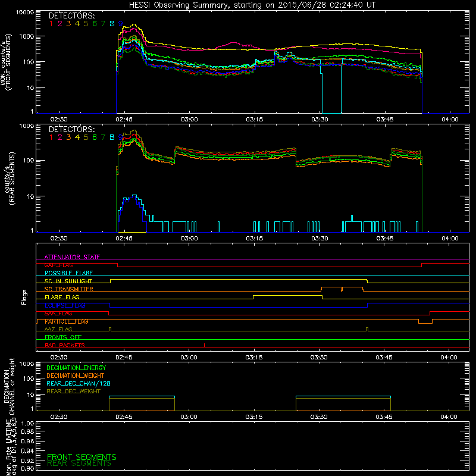Click the 0.94 tick on livetime axis
476x476 pixels.
point(27,451)
